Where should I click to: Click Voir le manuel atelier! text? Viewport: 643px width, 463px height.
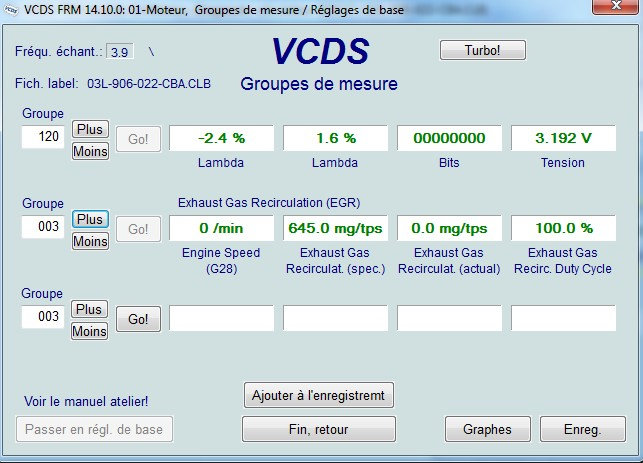86,401
